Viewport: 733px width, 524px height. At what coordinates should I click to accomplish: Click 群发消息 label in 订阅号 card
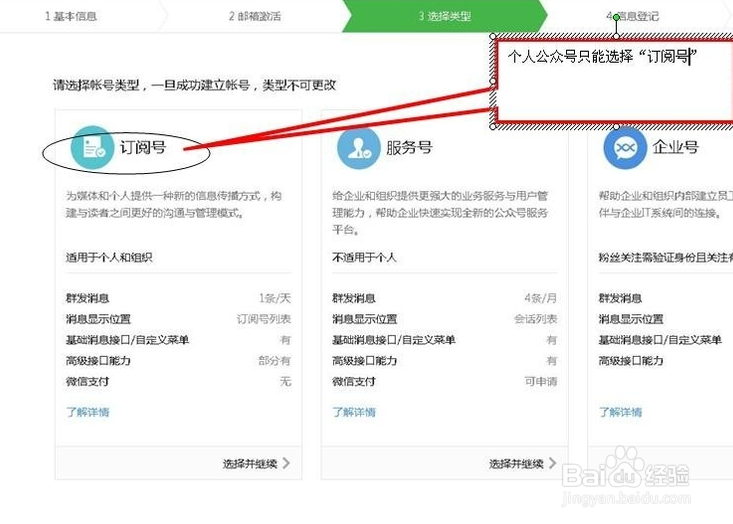(87, 298)
